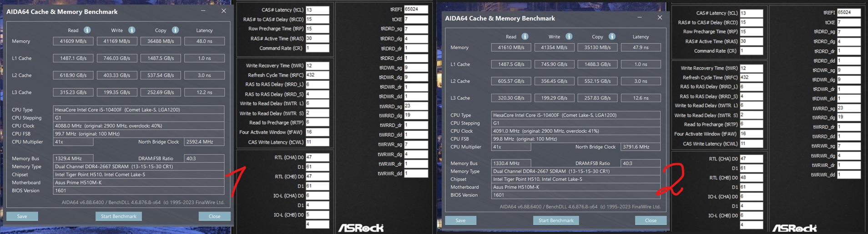Viewport: 868px width, 234px height.
Task: Click the CAS Write Latency (tCWL) field in right timing panel
Action: 751,144
